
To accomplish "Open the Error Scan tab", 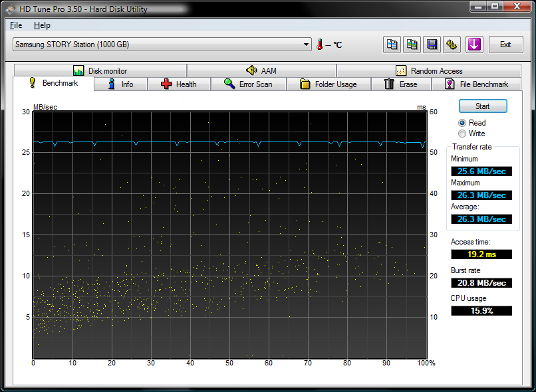I will point(249,84).
